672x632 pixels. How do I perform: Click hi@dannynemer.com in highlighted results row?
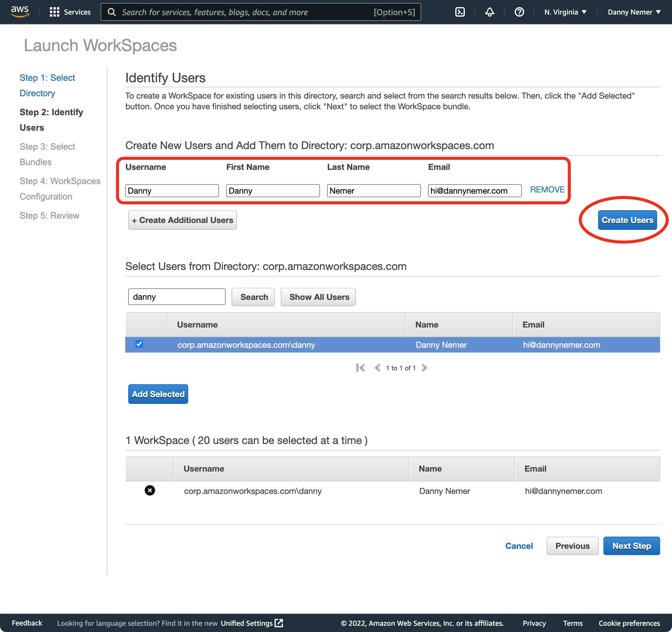click(x=561, y=345)
